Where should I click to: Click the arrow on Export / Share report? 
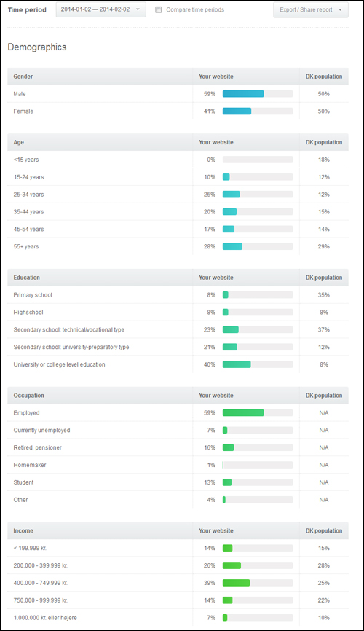(340, 9)
